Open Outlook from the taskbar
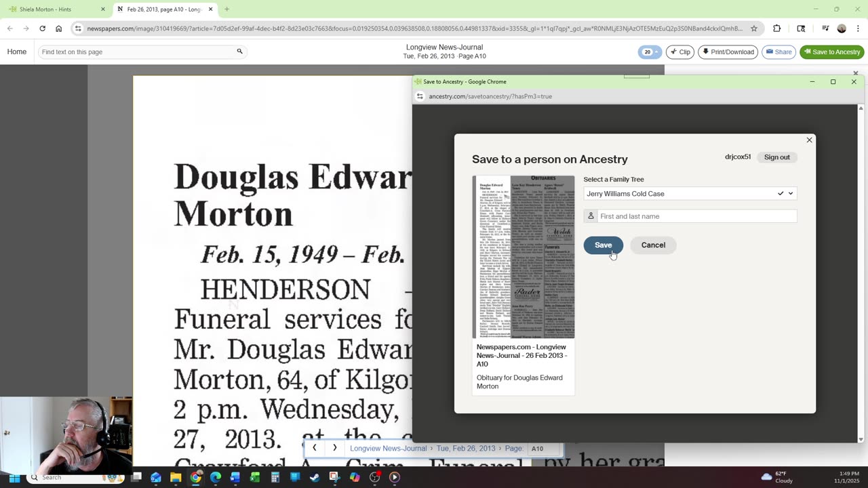 pyautogui.click(x=156, y=477)
